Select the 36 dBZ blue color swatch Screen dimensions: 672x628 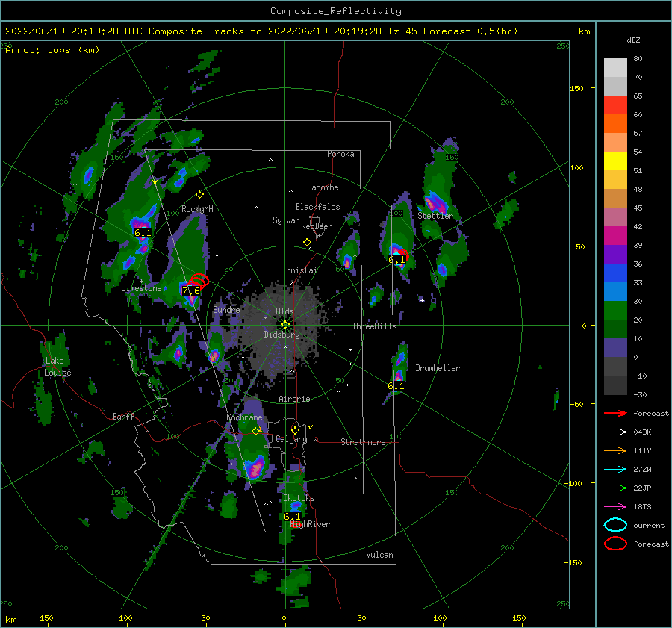tap(615, 273)
